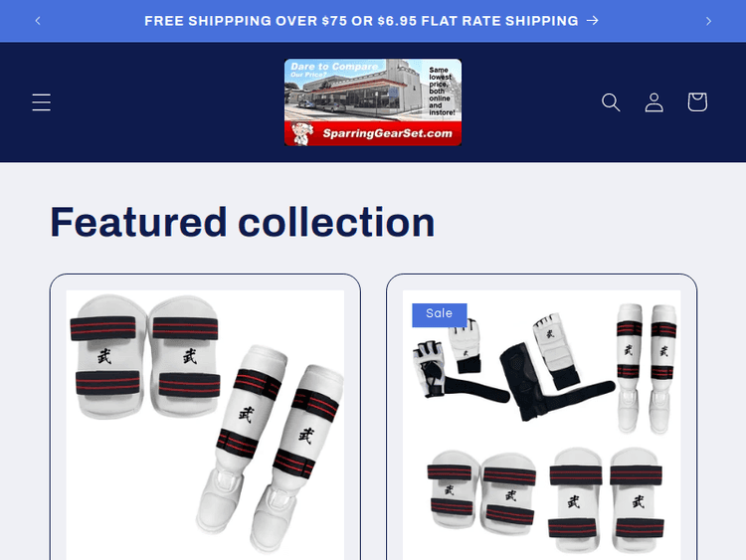Show previous announcement with left chevron

point(38,21)
